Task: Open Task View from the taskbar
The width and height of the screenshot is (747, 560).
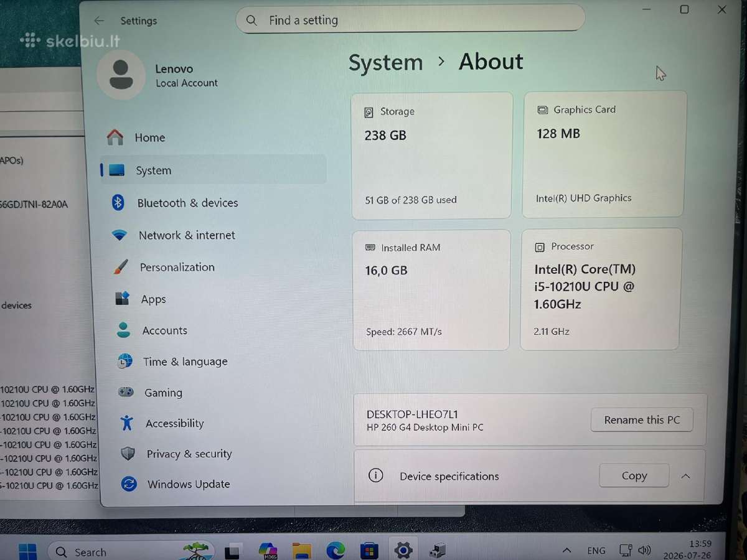Action: tap(233, 551)
